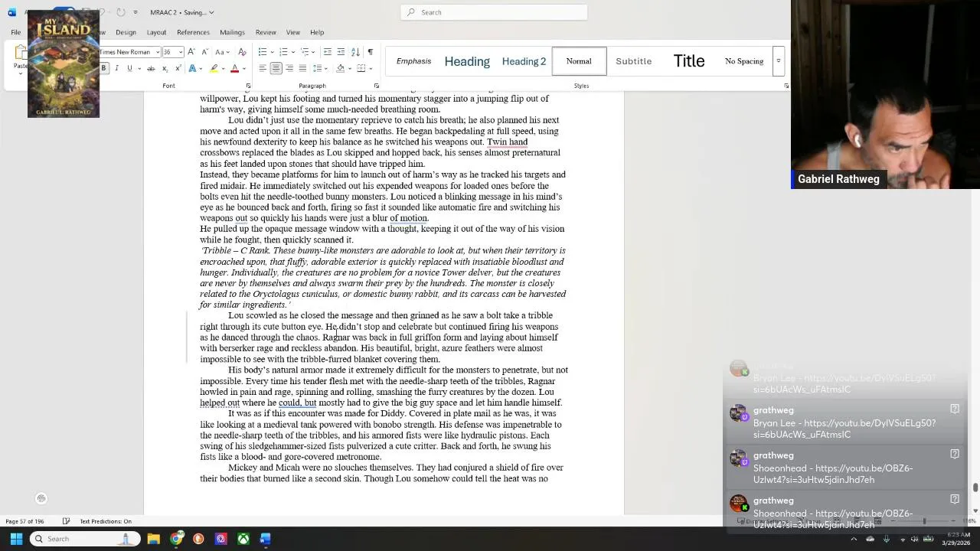Expand Numbering library arrow
Screen dimensions: 980x551
[292, 52]
